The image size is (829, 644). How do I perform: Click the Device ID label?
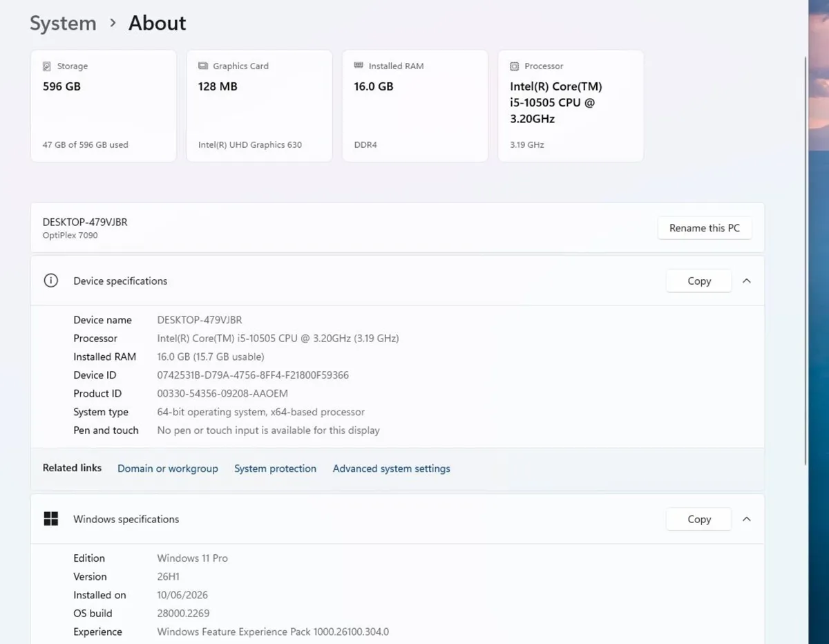point(95,375)
